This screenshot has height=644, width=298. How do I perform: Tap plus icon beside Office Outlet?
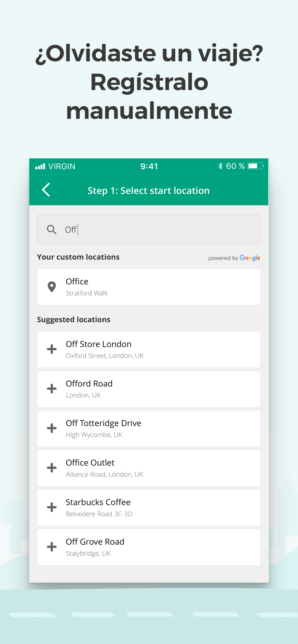click(52, 468)
